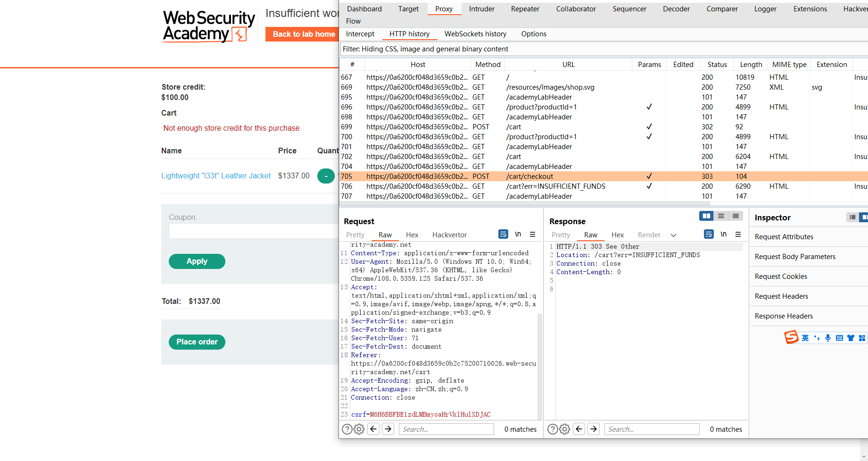Viewport: 868px width, 461px height.
Task: Click Inspector left docked layout icon
Action: tap(852, 217)
